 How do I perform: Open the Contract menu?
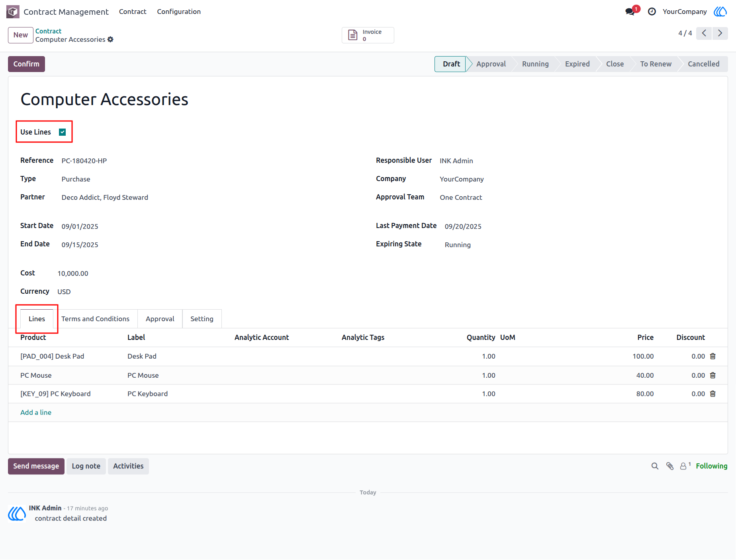point(133,12)
